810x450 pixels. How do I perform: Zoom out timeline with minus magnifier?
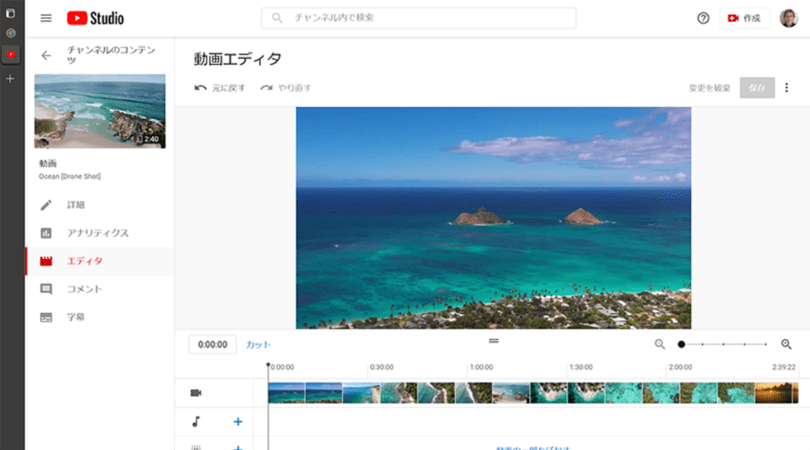pos(659,344)
